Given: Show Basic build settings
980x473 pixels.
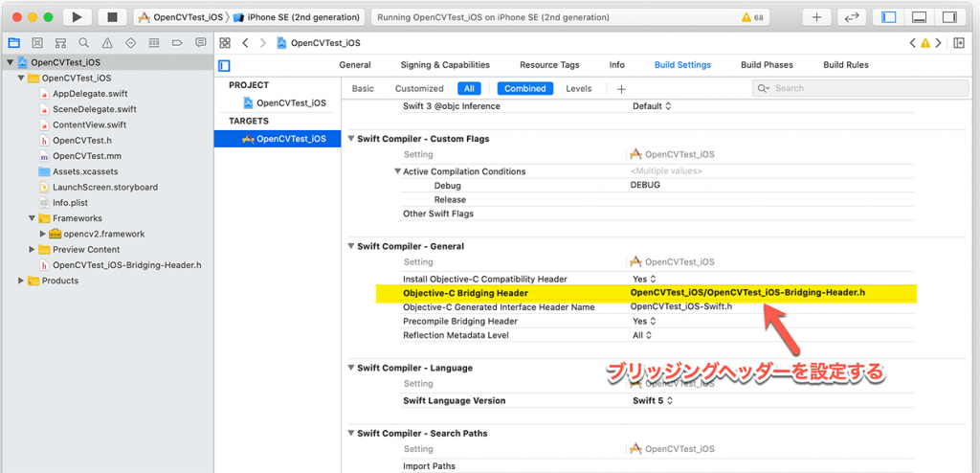Looking at the screenshot, I should click(363, 89).
